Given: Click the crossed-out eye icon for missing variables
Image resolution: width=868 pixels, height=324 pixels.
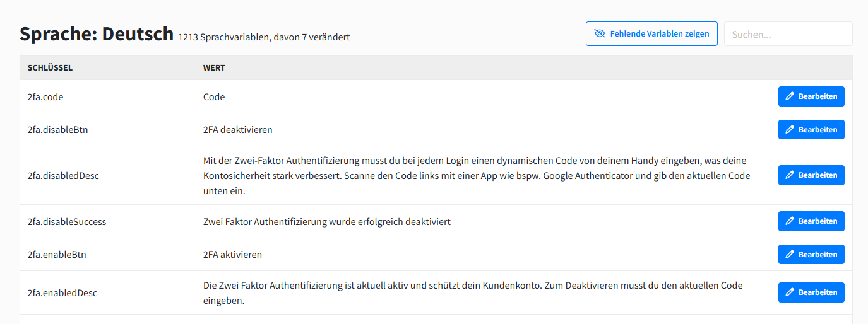Looking at the screenshot, I should [600, 34].
